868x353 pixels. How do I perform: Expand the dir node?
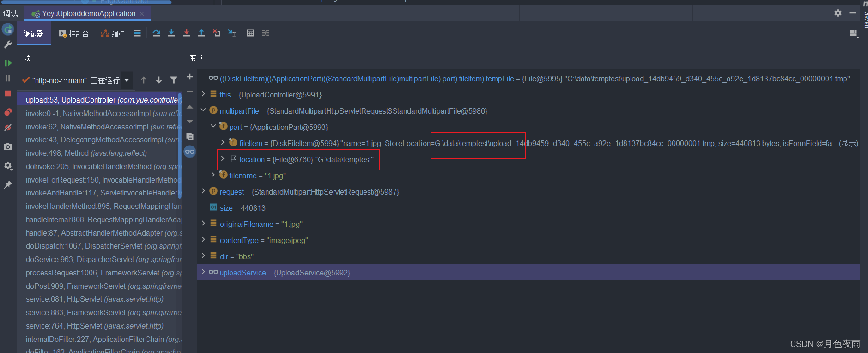204,256
